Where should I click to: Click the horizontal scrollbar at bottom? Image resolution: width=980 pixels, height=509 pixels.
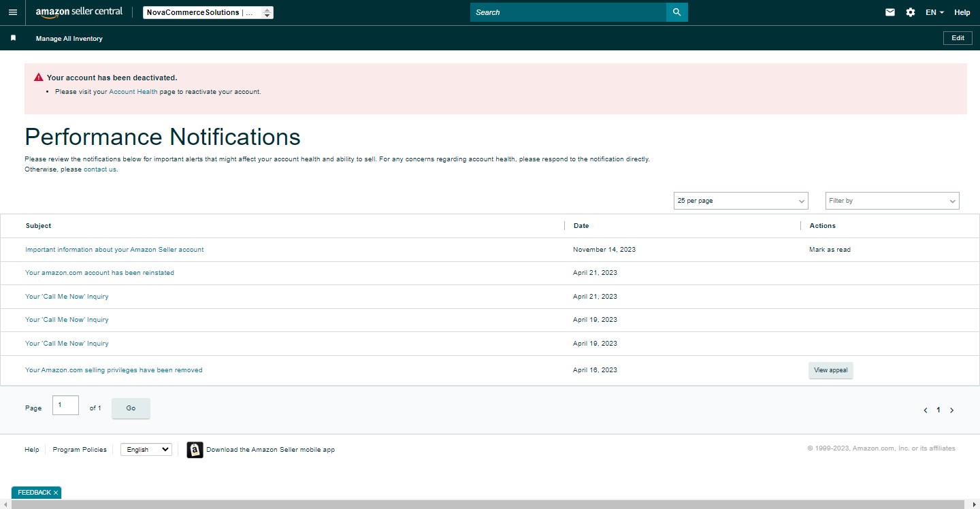pyautogui.click(x=489, y=504)
